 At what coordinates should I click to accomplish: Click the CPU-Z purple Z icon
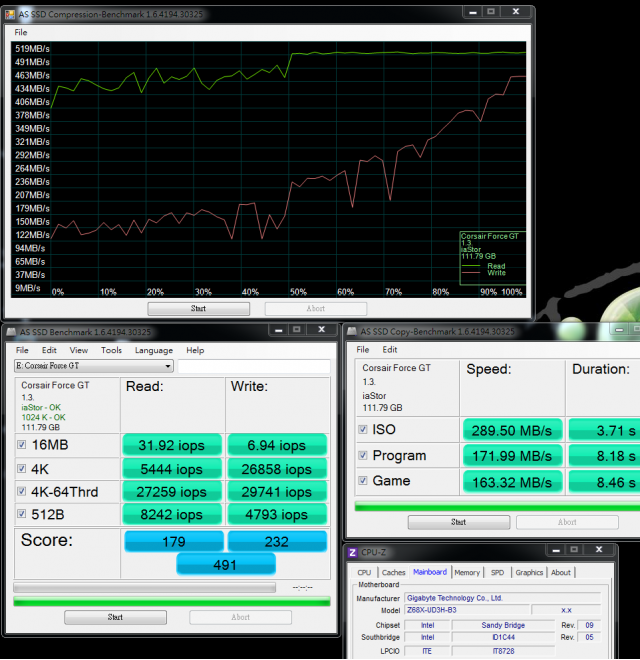tap(352, 552)
